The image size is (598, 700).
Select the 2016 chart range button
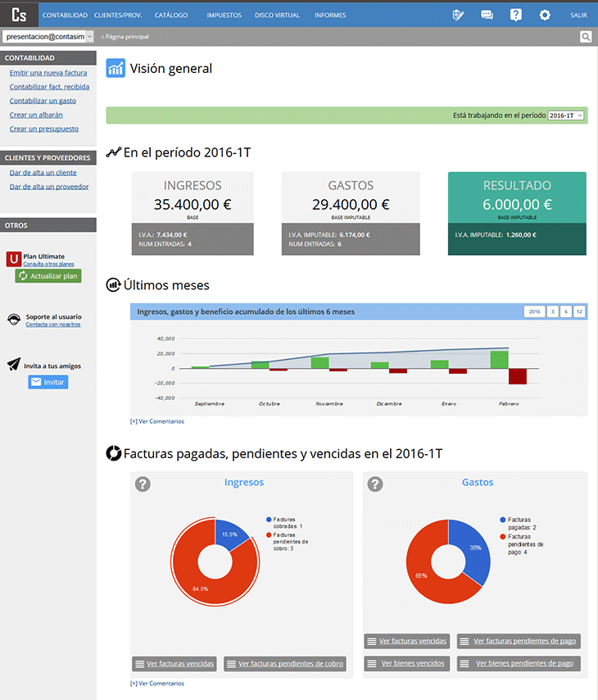[x=535, y=311]
